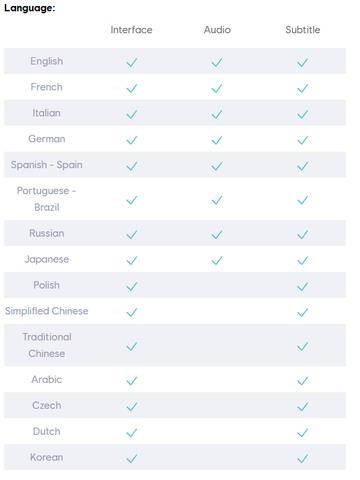Click the Polish Interface checkmark
Image resolution: width=360 pixels, height=480 pixels.
(132, 286)
